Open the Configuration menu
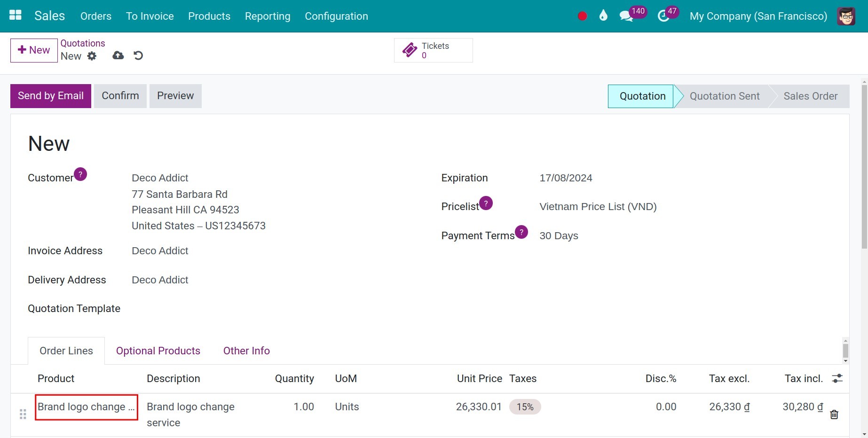Screen dimensions: 868x438 [337, 16]
